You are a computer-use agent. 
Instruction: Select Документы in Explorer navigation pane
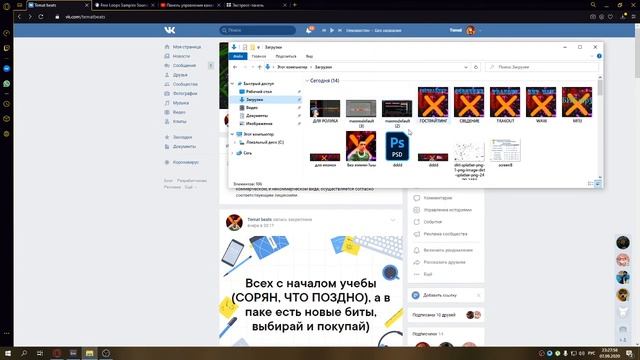(x=257, y=116)
